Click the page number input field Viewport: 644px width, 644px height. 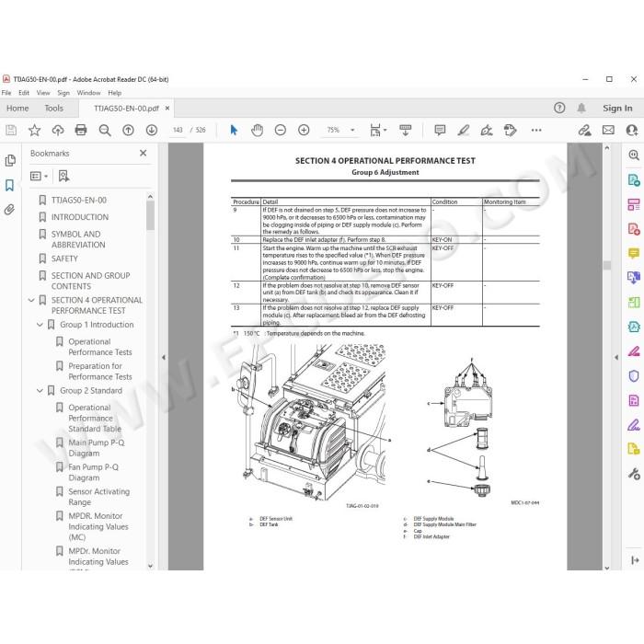click(x=178, y=131)
